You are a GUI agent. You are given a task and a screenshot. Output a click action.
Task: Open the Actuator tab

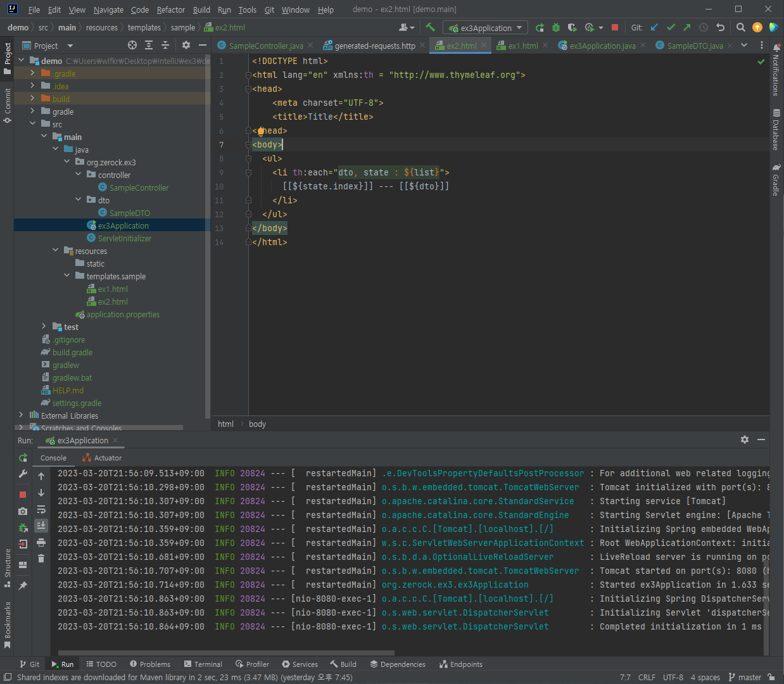coord(102,458)
